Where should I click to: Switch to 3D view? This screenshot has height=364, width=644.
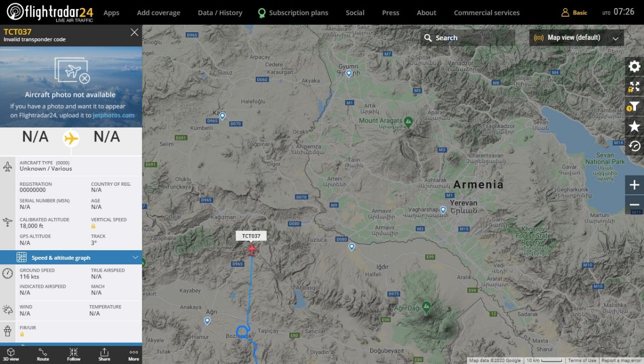[11, 354]
